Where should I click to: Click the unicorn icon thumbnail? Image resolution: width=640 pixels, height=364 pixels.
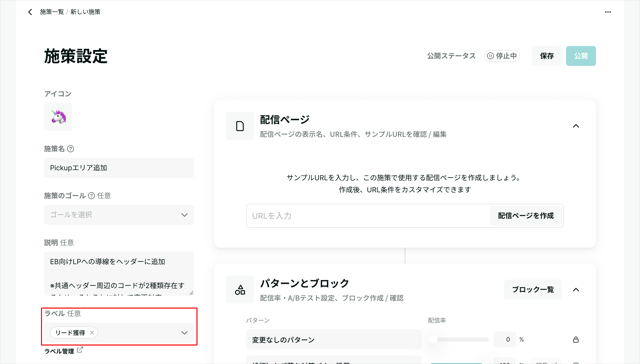(x=58, y=117)
